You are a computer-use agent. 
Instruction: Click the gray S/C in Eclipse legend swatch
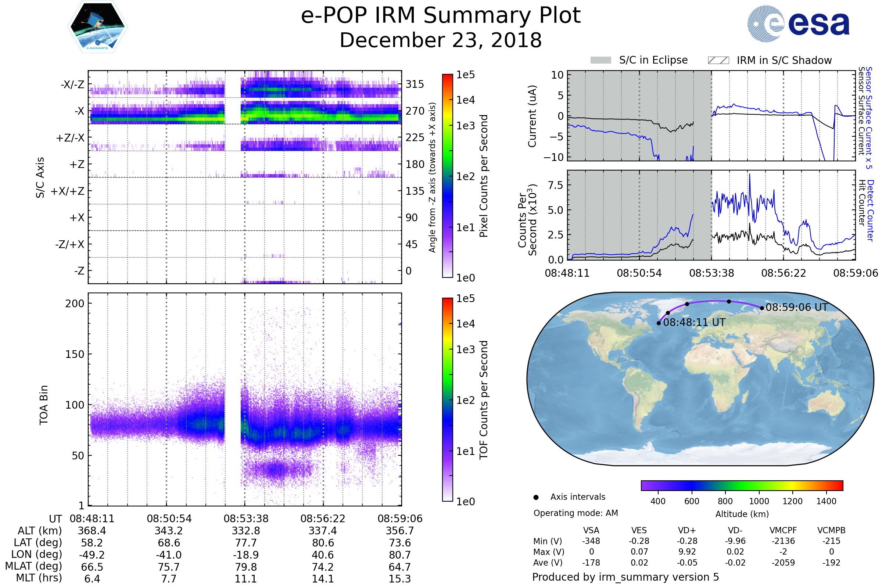pyautogui.click(x=601, y=60)
